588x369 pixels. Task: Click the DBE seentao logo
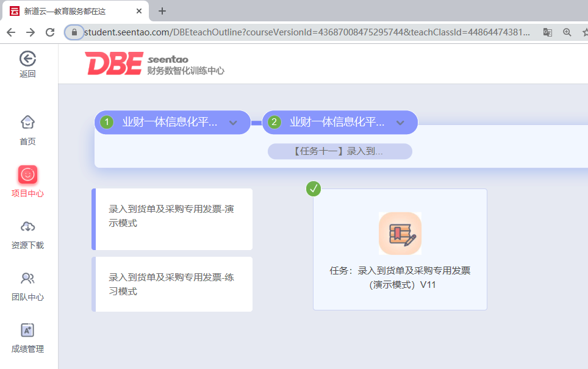click(154, 63)
